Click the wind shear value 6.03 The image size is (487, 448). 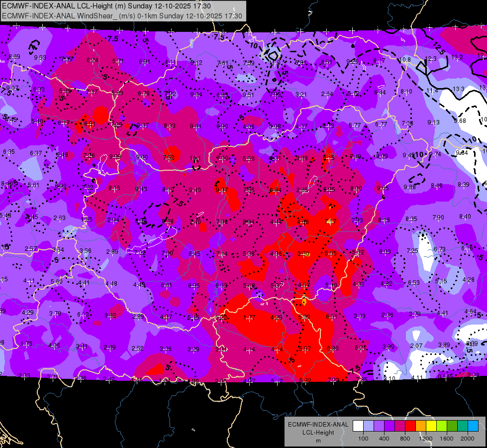tap(385, 251)
